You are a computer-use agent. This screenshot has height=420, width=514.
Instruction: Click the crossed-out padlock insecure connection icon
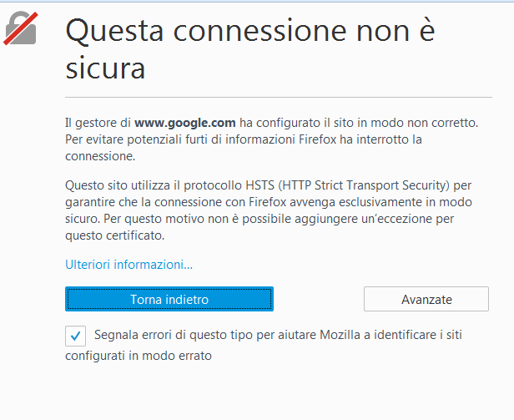tap(21, 28)
